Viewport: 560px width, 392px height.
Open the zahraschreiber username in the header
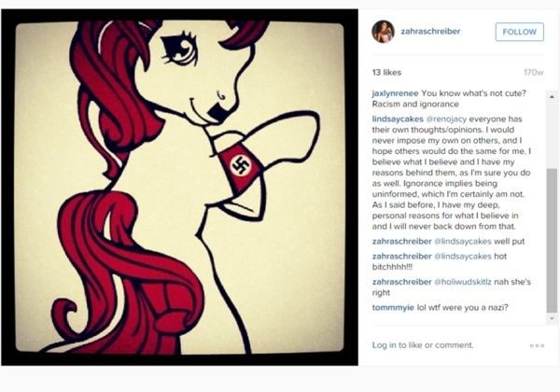(430, 32)
